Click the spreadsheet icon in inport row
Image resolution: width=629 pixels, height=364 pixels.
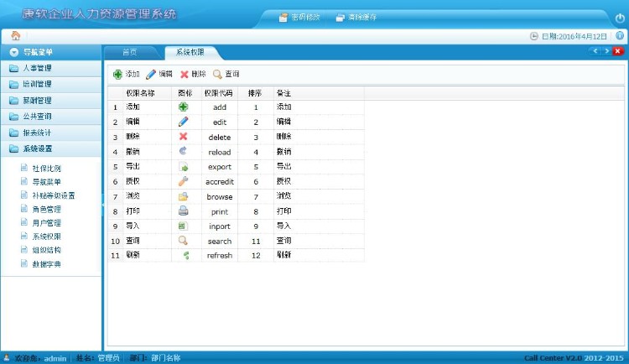point(183,226)
